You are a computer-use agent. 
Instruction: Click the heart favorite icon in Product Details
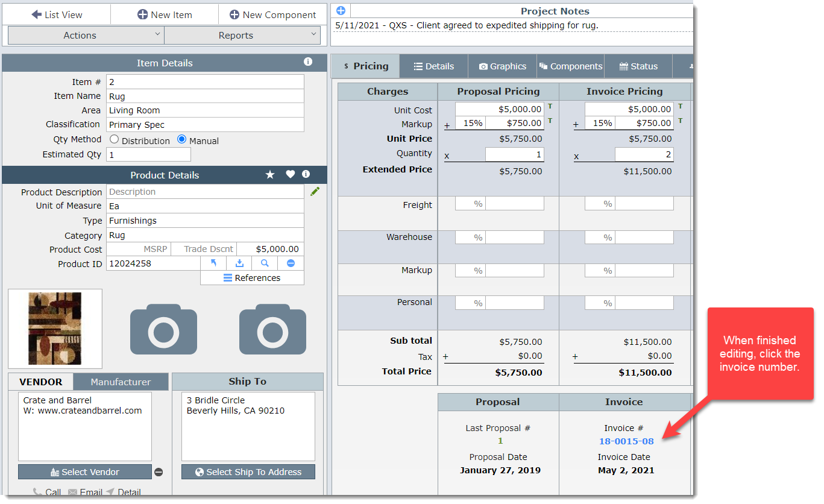(x=290, y=175)
